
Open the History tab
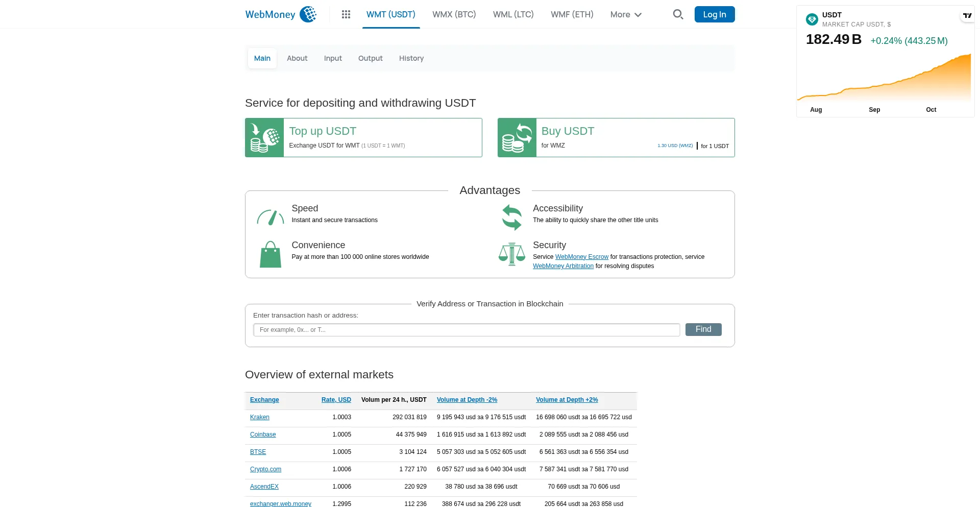pyautogui.click(x=411, y=58)
